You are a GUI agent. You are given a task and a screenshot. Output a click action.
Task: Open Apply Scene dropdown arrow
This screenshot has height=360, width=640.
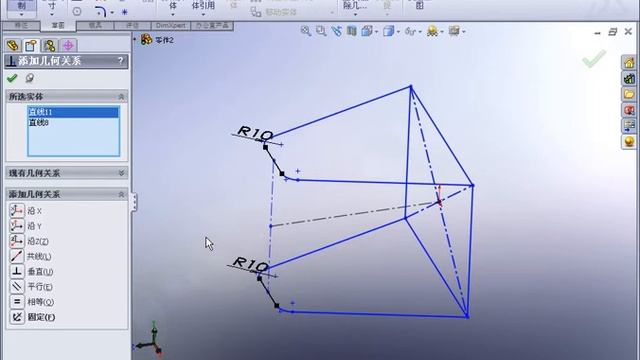[442, 31]
